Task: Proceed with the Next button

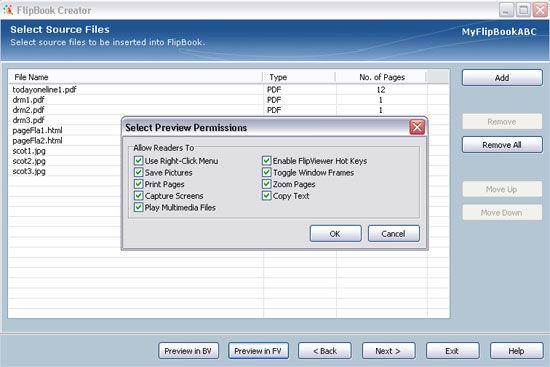Action: (389, 351)
